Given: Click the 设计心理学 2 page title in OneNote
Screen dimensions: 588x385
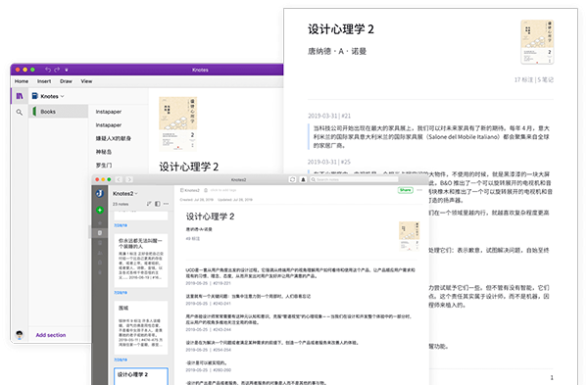Looking at the screenshot, I should pyautogui.click(x=188, y=167).
